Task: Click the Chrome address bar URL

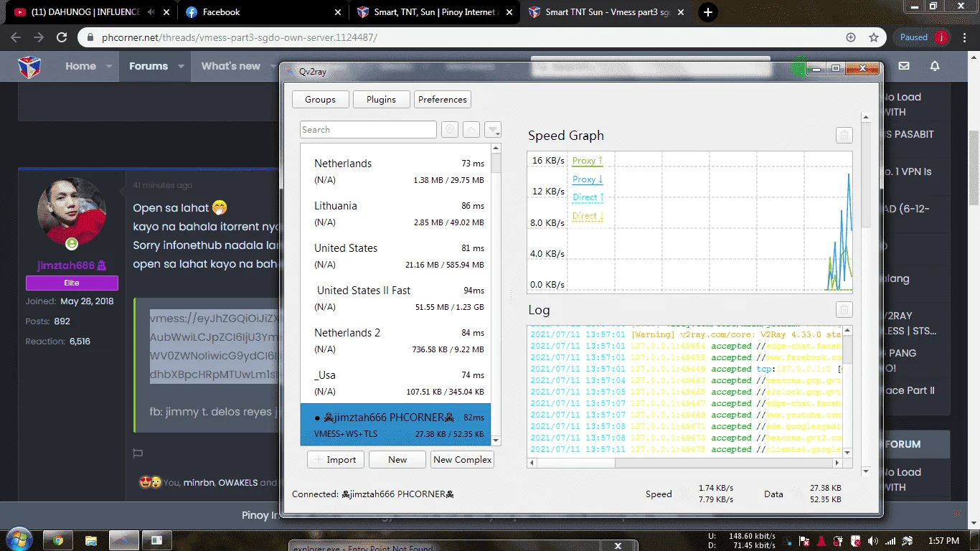Action: coord(240,37)
